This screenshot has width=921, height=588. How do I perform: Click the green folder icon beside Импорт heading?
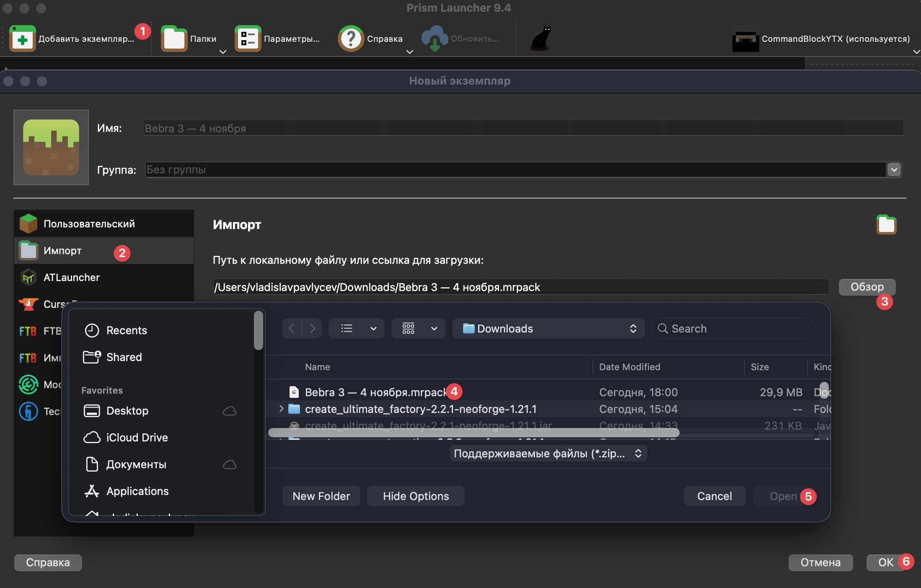tap(886, 225)
